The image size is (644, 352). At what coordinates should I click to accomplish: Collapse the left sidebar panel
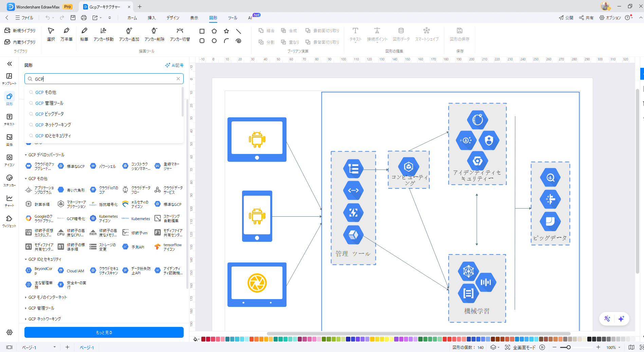click(10, 64)
